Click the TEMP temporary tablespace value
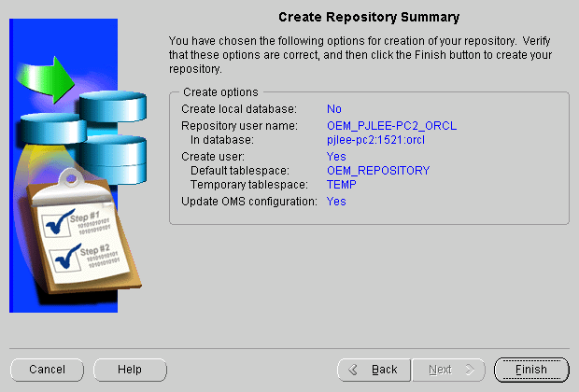This screenshot has width=579, height=392. pos(342,184)
